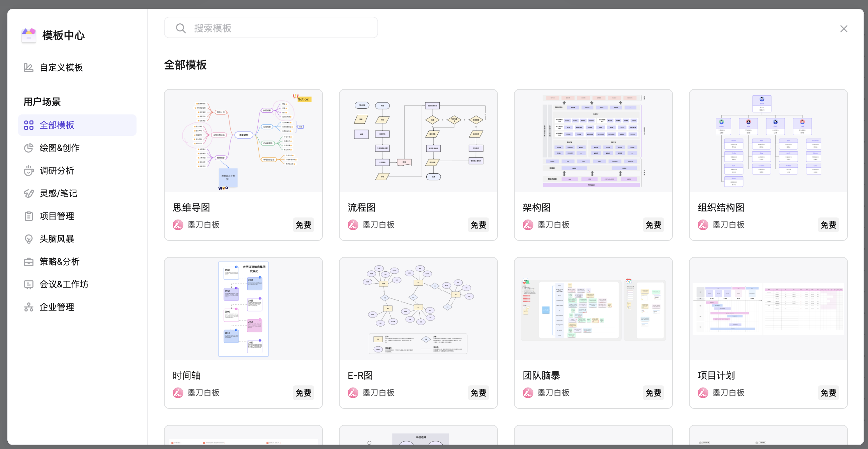Click 墨刀白板 avatar under 架构图

528,225
